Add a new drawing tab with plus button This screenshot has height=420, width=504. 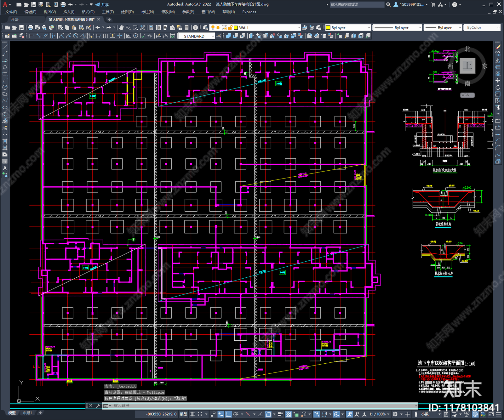click(x=109, y=20)
